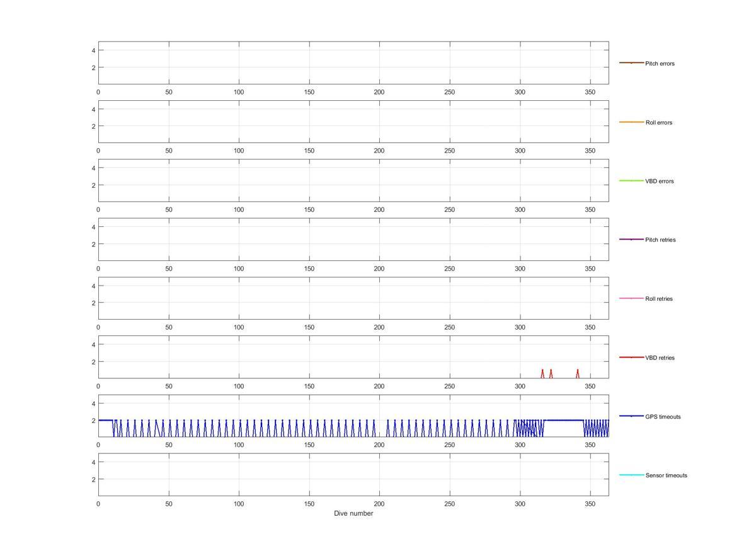
Task: Select the green VBD errors legend line
Action: pyautogui.click(x=631, y=181)
